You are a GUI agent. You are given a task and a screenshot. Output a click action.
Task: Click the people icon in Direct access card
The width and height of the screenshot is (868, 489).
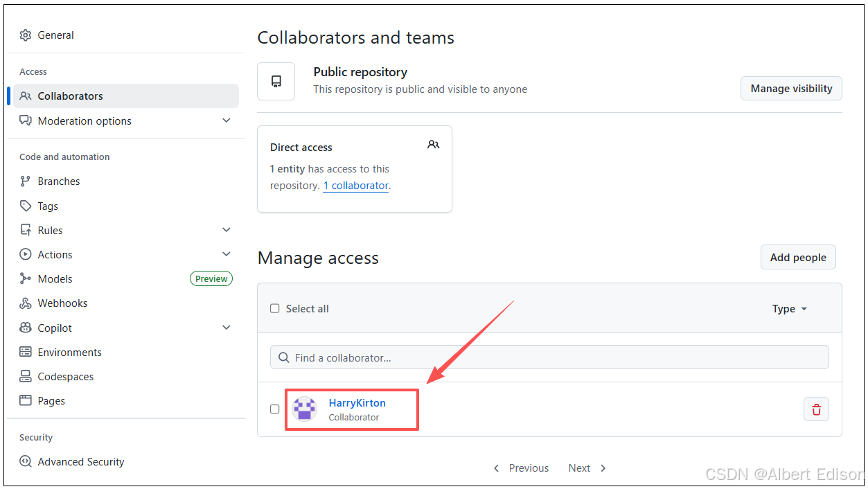434,145
